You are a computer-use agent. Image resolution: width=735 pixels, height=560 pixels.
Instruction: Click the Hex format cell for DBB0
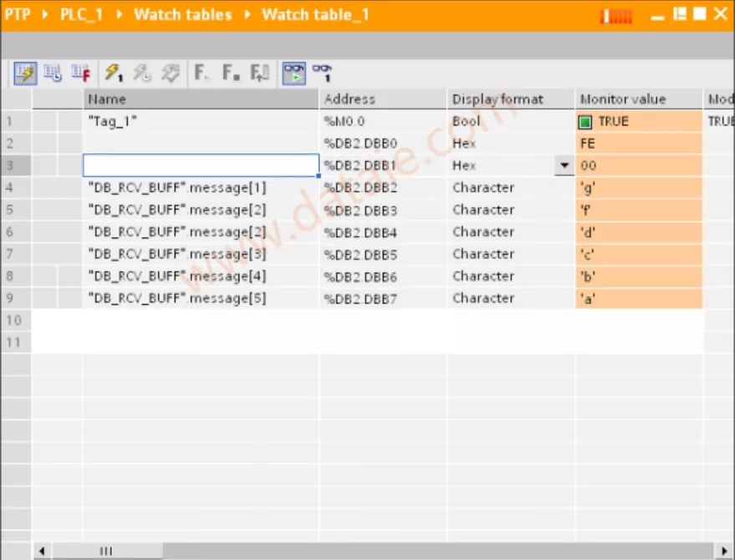(511, 144)
